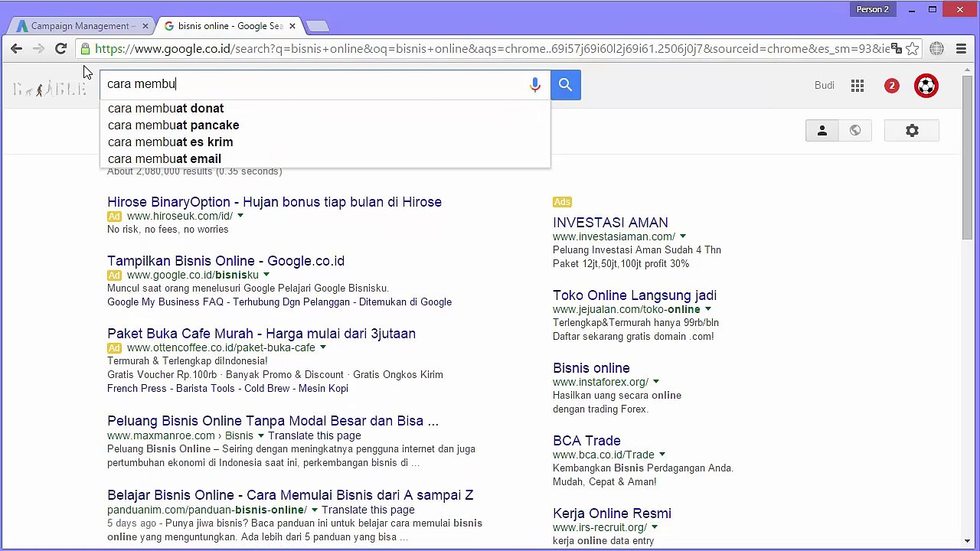Click the Person 2 profile button
This screenshot has height=551, width=980.
click(x=873, y=9)
